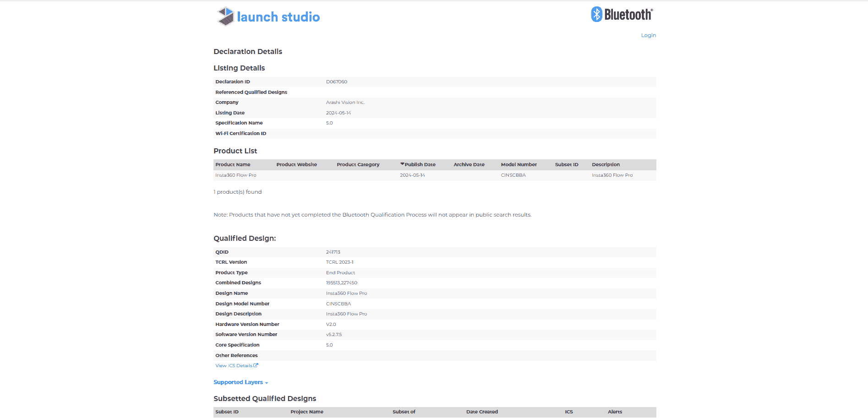Sort by Model Number column
This screenshot has width=868, height=418.
519,165
